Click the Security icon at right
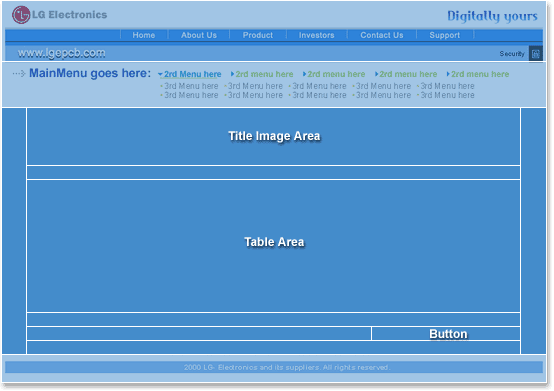The image size is (554, 391). (x=536, y=54)
